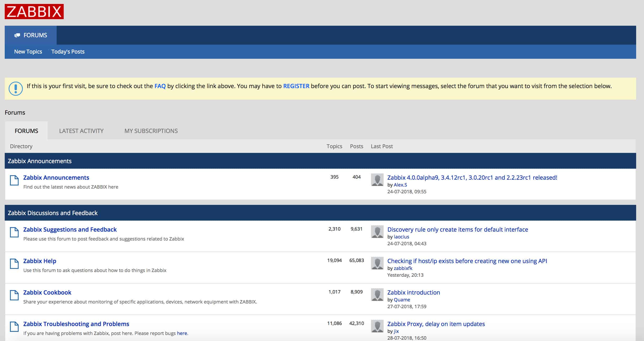644x341 pixels.
Task: Click the document icon beside Zabbix Suggestions and Feedback
Action: [14, 232]
